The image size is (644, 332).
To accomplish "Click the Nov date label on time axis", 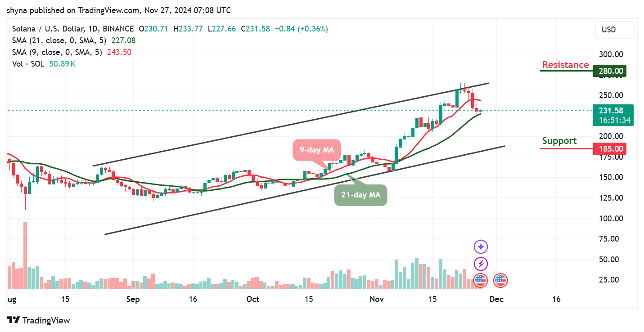I will pos(376,299).
